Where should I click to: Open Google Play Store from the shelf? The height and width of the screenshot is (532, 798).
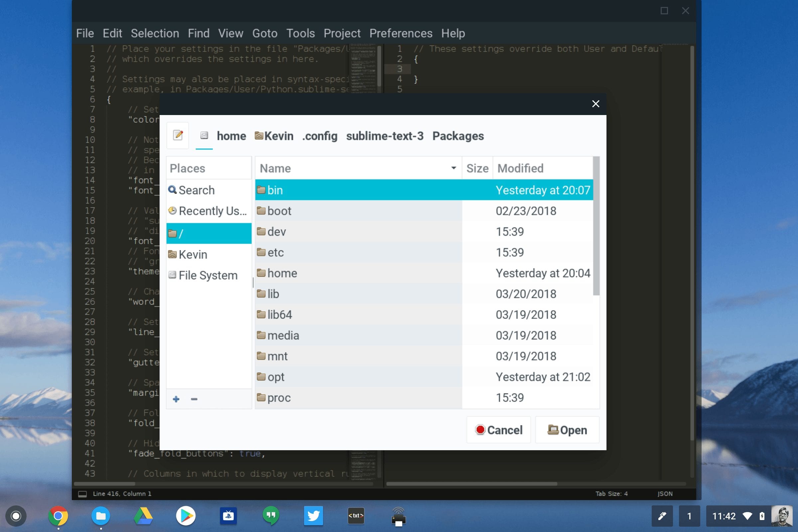point(186,516)
